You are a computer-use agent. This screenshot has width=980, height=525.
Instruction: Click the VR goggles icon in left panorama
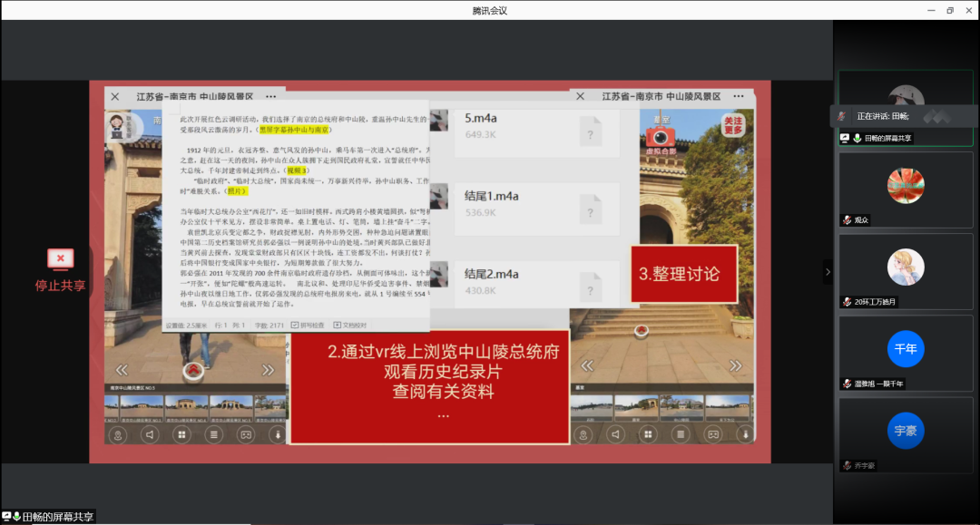[245, 434]
